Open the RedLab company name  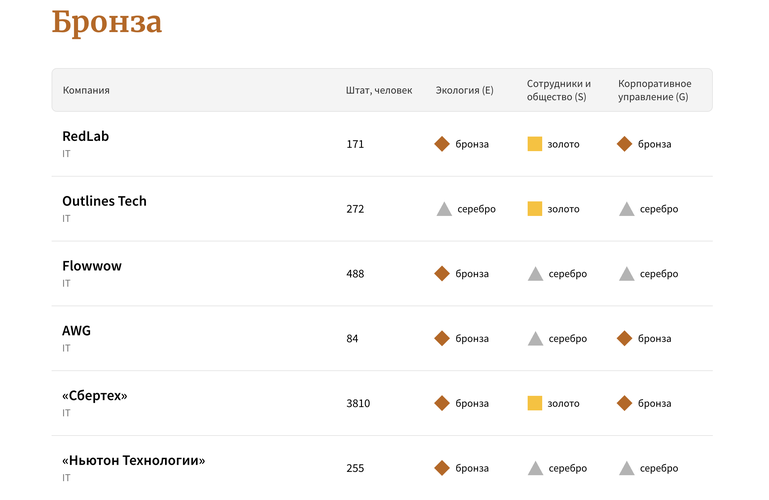[85, 136]
